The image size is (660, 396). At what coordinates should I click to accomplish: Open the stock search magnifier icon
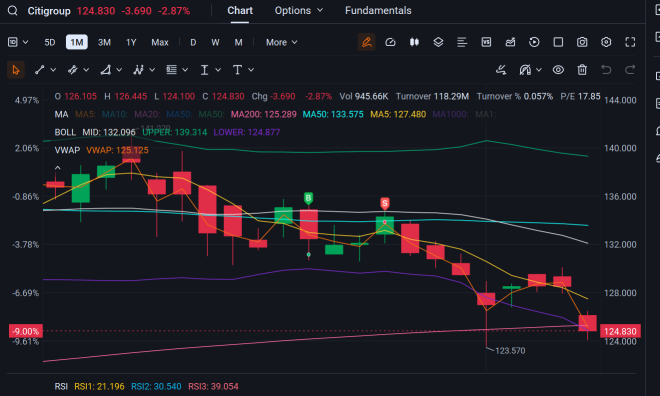pyautogui.click(x=13, y=11)
